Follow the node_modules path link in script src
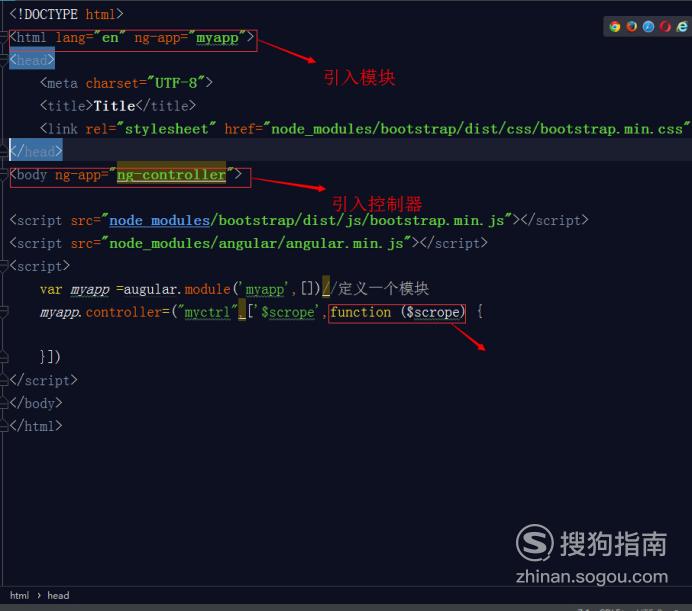The height and width of the screenshot is (611, 692). (x=159, y=220)
